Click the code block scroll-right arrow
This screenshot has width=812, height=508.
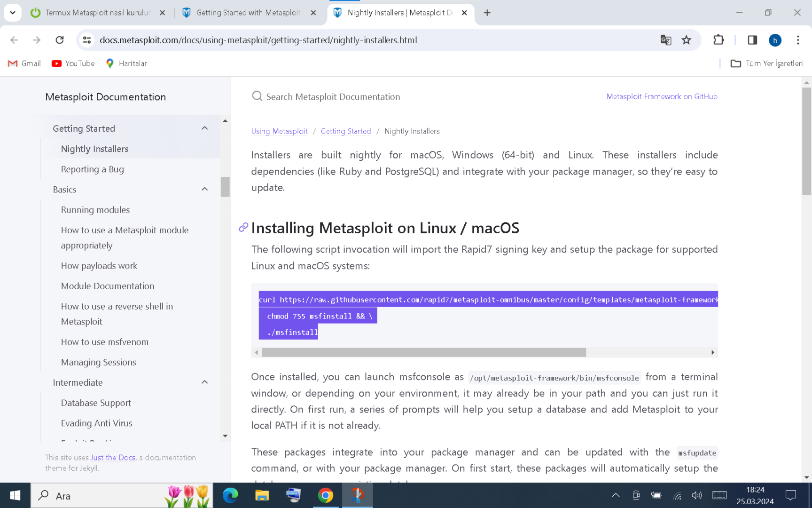tap(713, 352)
